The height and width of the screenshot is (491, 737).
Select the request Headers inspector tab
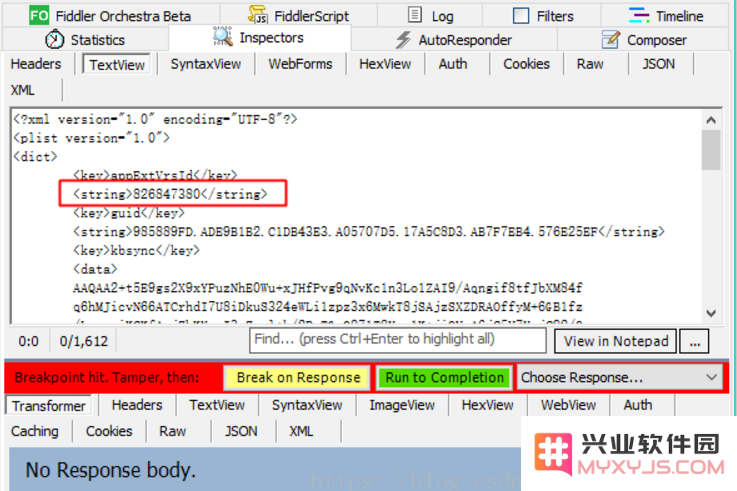[36, 64]
